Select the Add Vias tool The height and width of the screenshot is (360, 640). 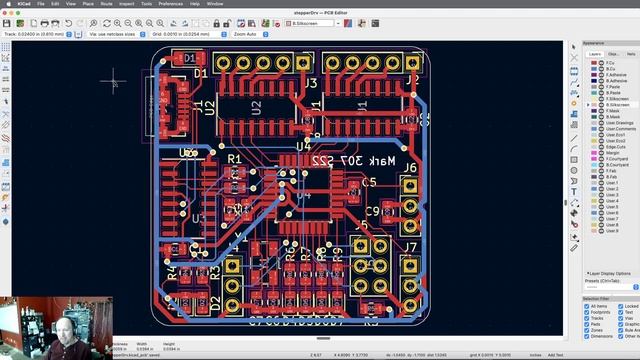(574, 103)
